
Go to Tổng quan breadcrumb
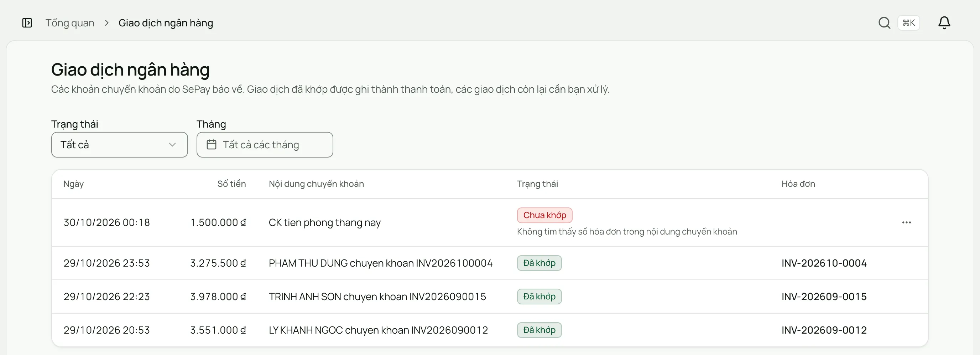click(x=70, y=23)
